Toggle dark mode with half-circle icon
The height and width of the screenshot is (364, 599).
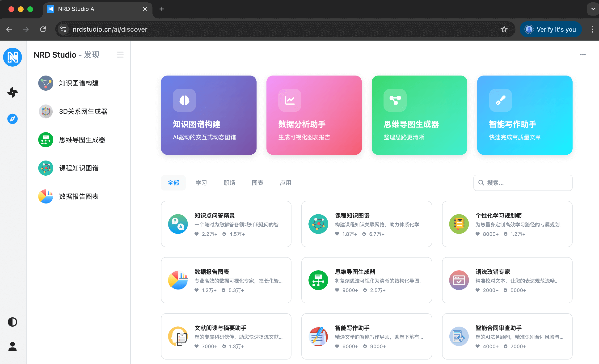tap(13, 322)
